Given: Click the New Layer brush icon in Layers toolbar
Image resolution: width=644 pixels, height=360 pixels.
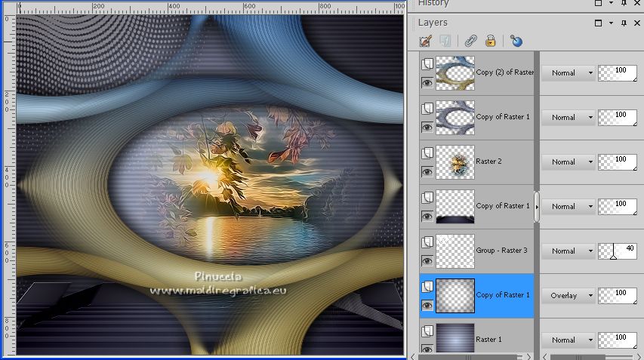Looking at the screenshot, I should pos(426,41).
